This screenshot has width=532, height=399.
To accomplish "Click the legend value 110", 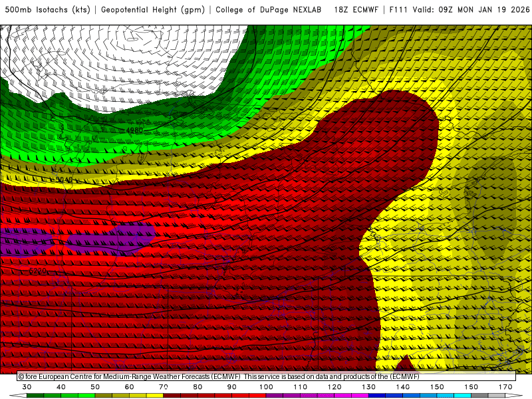I will pyautogui.click(x=301, y=387).
